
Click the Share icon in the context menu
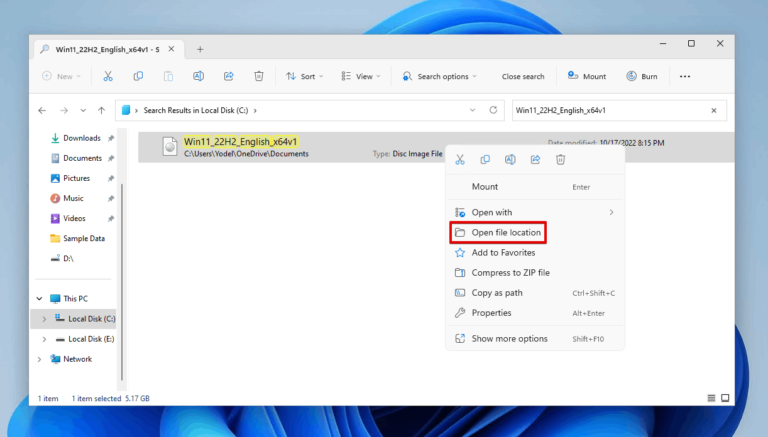click(x=535, y=159)
